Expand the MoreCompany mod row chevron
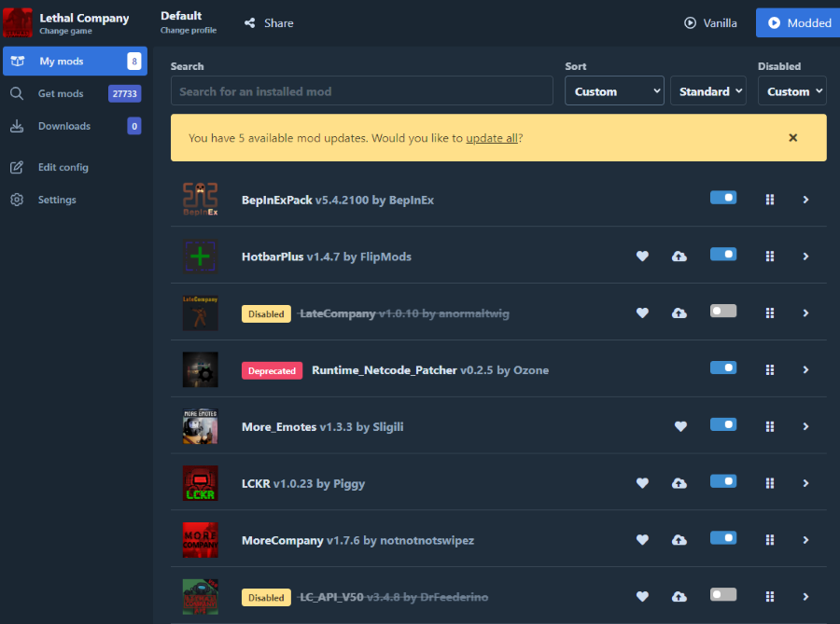 (805, 540)
